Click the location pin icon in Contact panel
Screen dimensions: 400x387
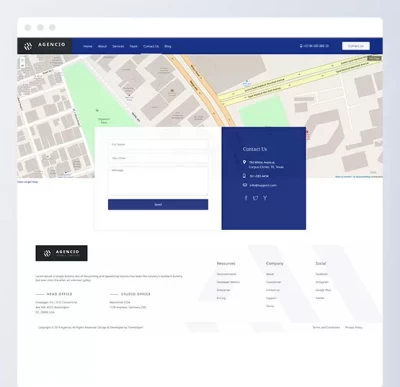coord(244,162)
